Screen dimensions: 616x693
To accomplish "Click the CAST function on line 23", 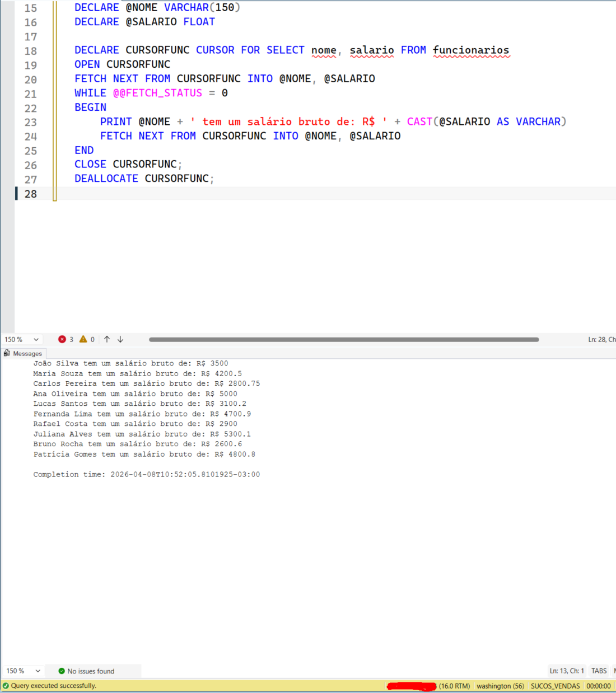I will pyautogui.click(x=419, y=121).
